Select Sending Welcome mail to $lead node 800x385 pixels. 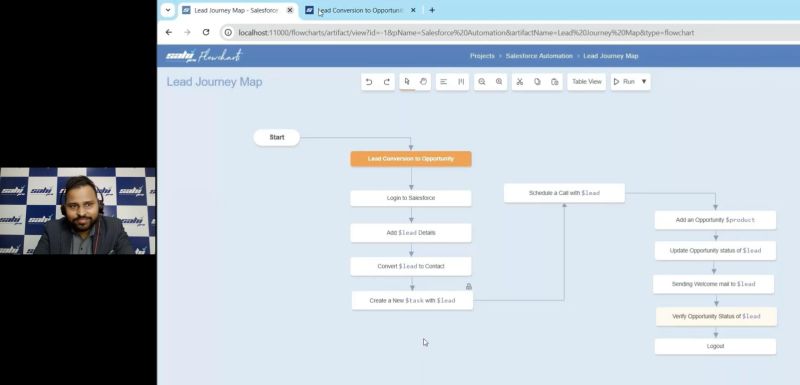(x=713, y=284)
